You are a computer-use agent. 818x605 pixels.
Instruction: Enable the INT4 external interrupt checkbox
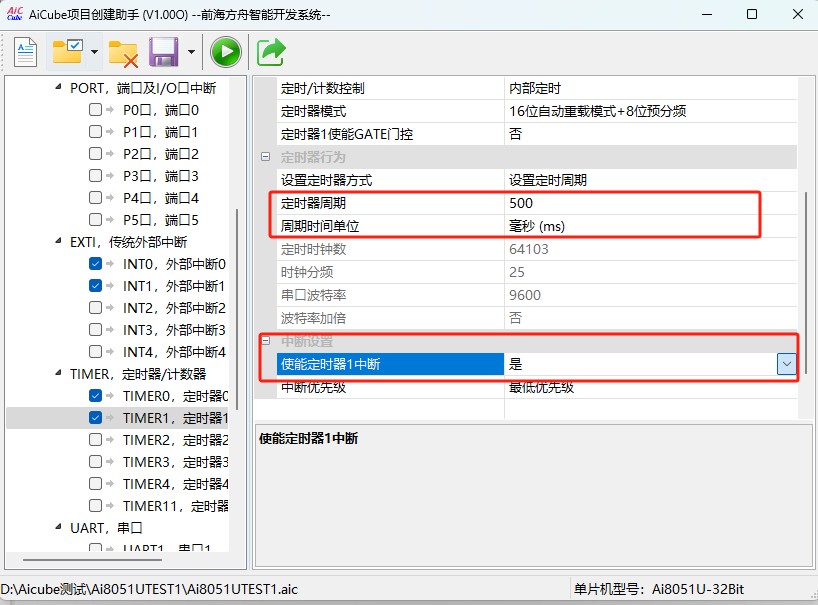point(95,352)
